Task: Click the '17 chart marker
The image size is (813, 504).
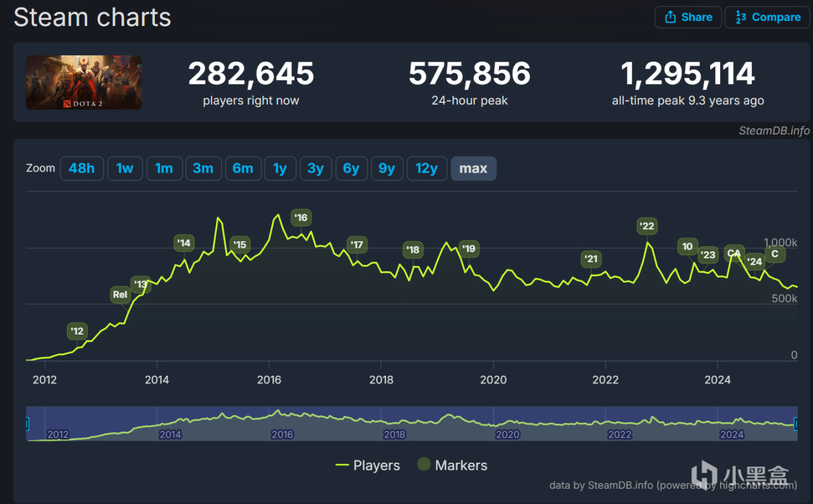Action: (357, 244)
